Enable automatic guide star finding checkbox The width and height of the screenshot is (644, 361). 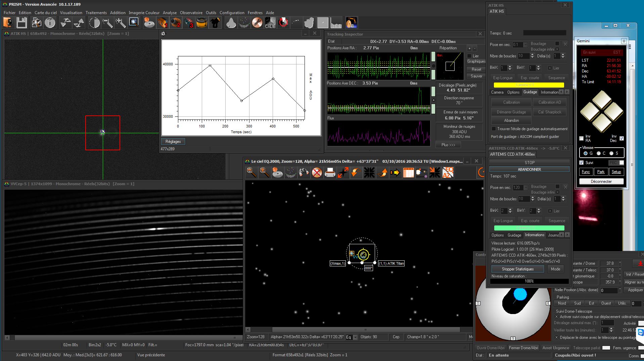pyautogui.click(x=494, y=129)
